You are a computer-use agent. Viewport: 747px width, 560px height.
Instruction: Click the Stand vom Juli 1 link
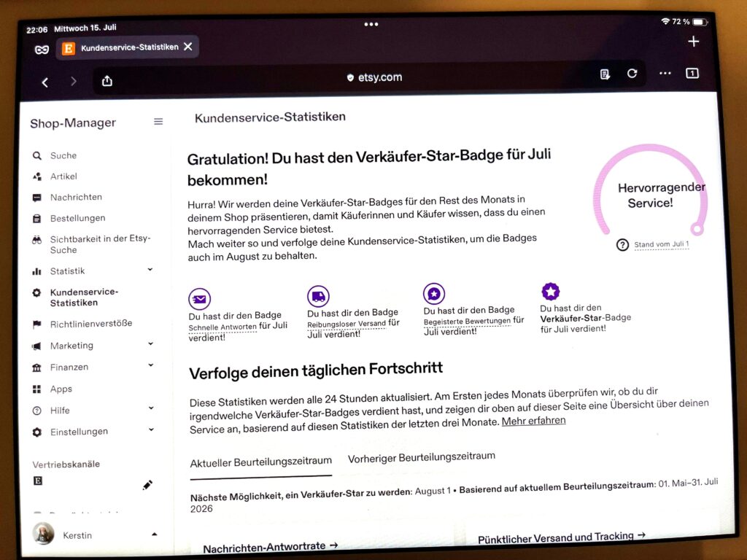pyautogui.click(x=661, y=244)
